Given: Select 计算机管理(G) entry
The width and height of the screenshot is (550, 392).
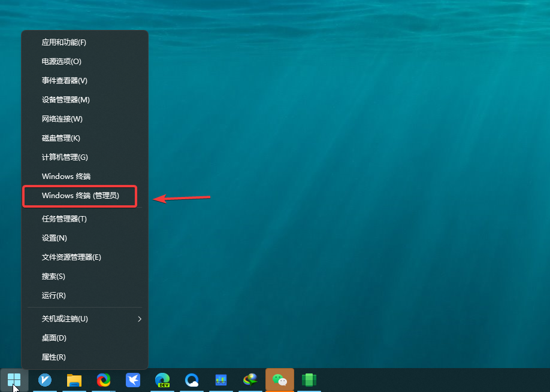Looking at the screenshot, I should (x=85, y=157).
